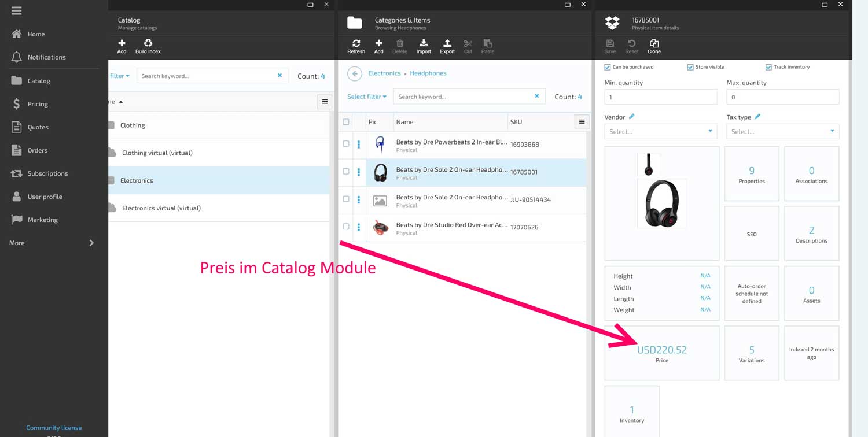Open the Catalog list column menu
Viewport: 868px width, 437px height.
(x=325, y=102)
